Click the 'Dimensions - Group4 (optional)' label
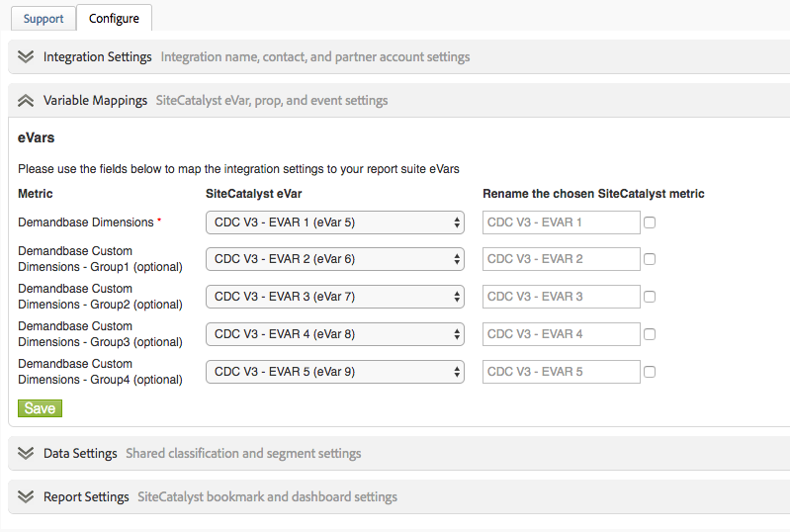 (100, 380)
